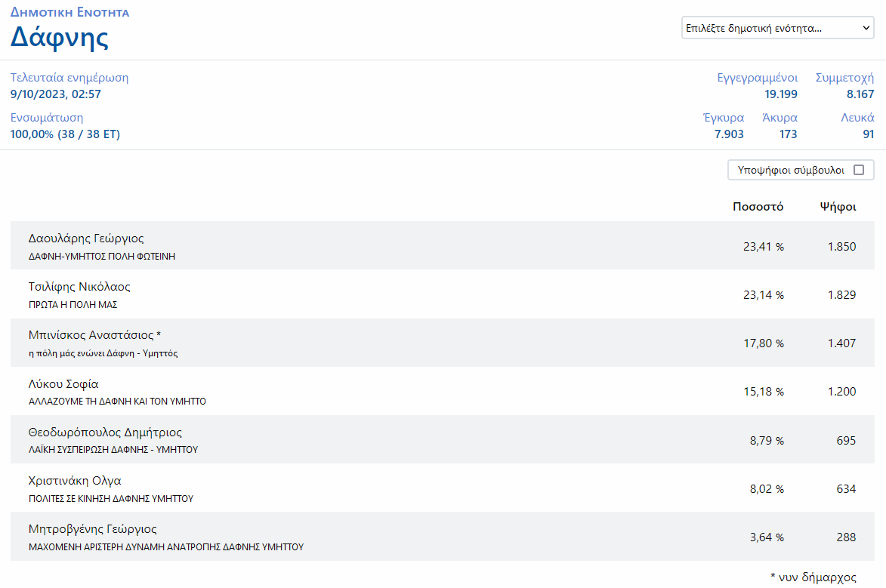This screenshot has width=886, height=588.
Task: Click the Εγγεγραμμένοι value 19.199
Action: (780, 94)
